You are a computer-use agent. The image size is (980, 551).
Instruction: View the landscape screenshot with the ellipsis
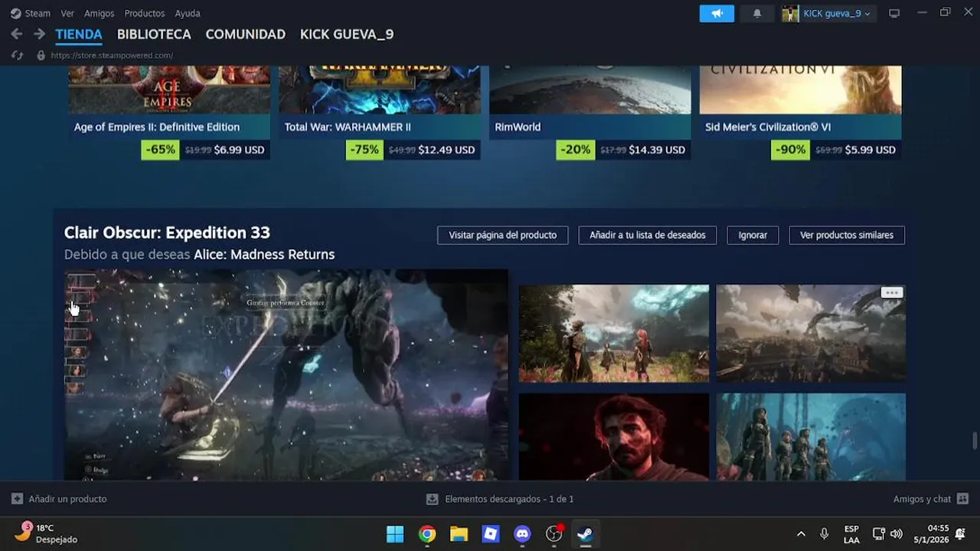click(x=811, y=334)
